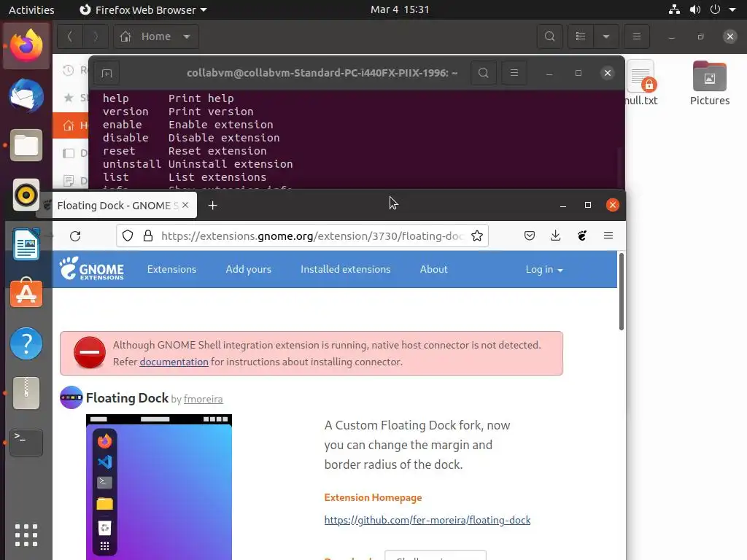This screenshot has height=560, width=747.
Task: Open the Extensions nav item
Action: pos(171,270)
